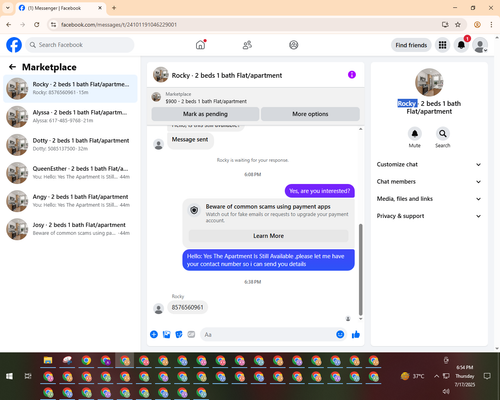
Task: Click the address bar URL
Action: pyautogui.click(x=119, y=25)
